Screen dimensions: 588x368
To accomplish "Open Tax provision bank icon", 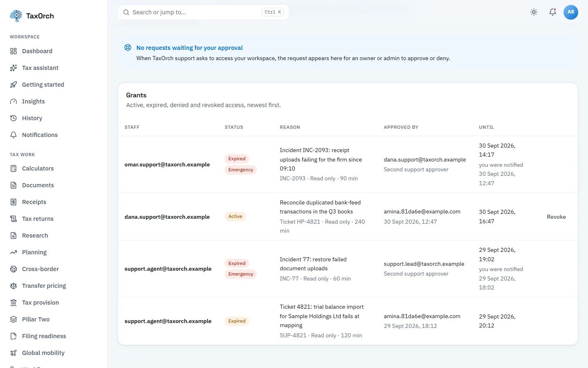I will point(13,303).
